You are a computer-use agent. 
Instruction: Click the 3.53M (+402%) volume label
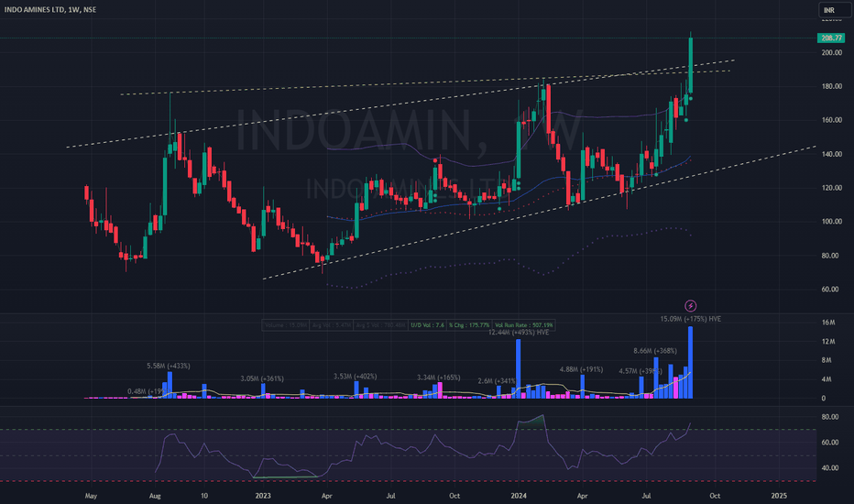(x=356, y=377)
